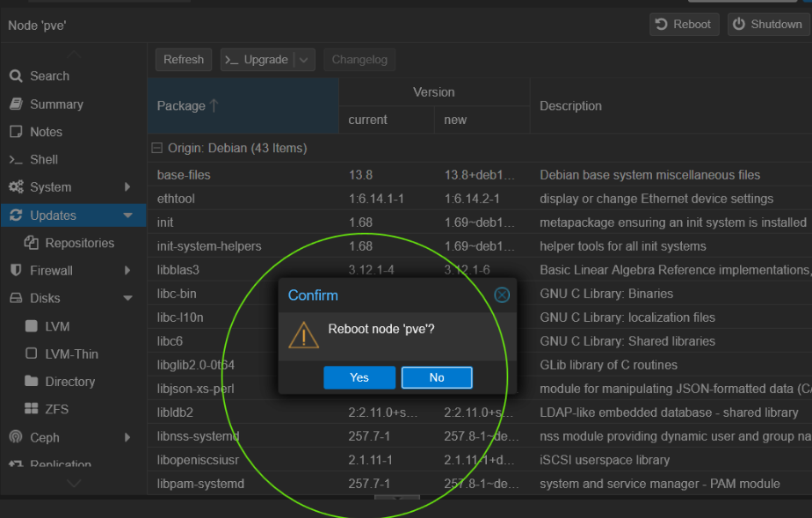Click the Replication sidebar item
This screenshot has height=518, width=812.
(50, 463)
